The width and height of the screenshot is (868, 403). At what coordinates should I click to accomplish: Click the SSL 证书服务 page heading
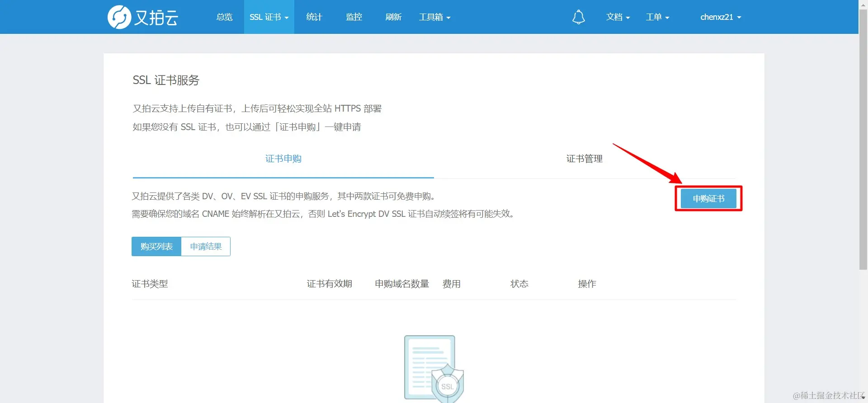[166, 80]
